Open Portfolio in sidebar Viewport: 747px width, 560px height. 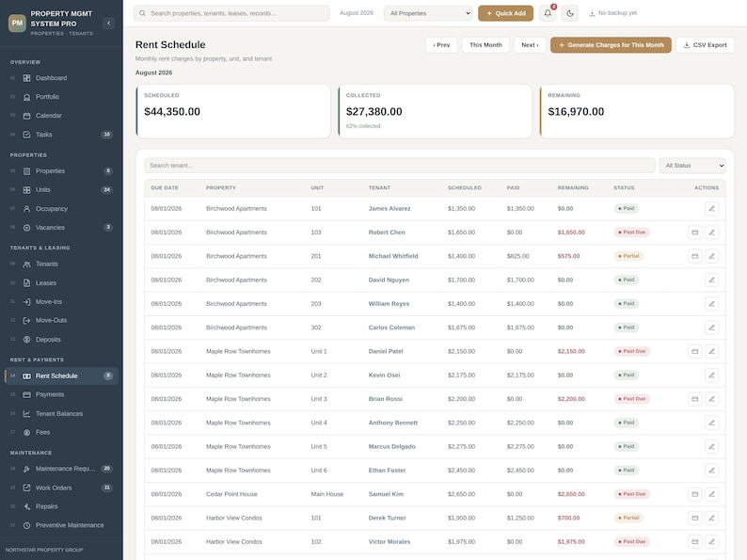coord(61,97)
